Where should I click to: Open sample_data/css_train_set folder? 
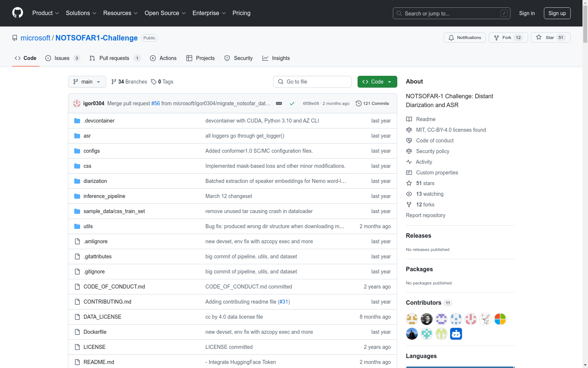114,211
